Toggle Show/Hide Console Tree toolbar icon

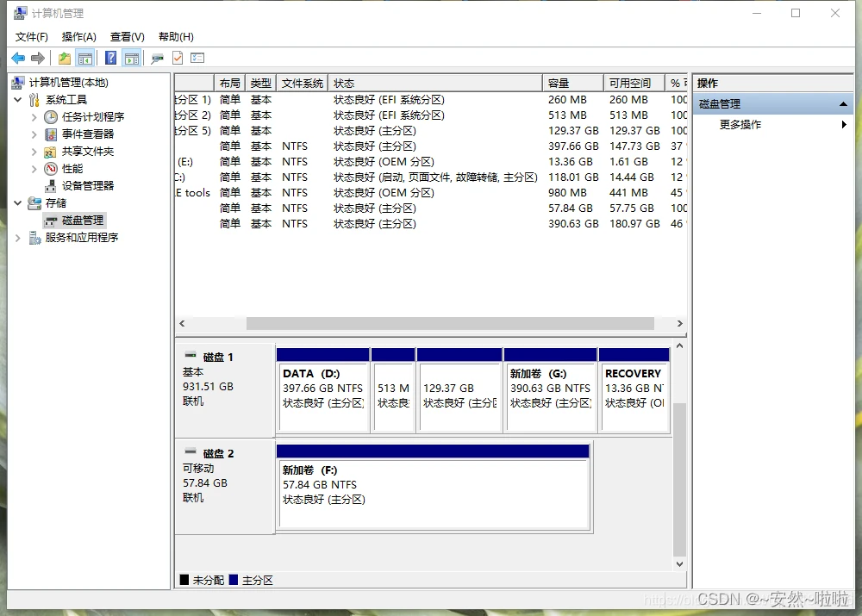coord(85,58)
